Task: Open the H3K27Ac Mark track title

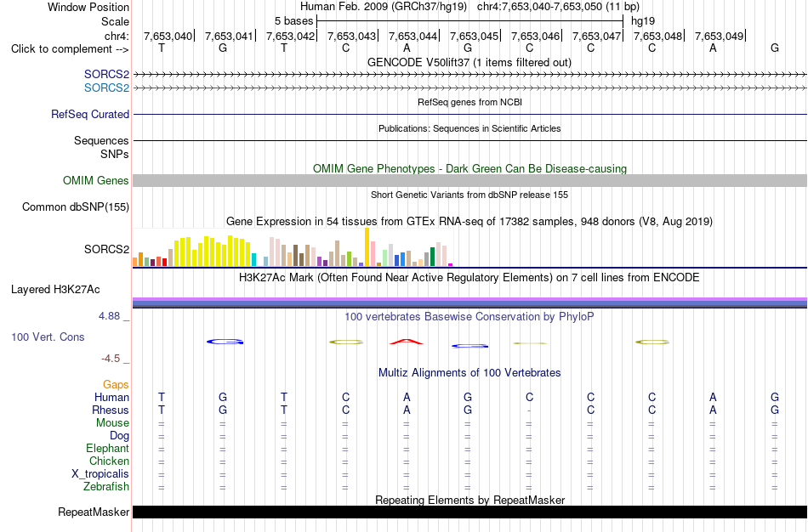Action: pos(469,278)
